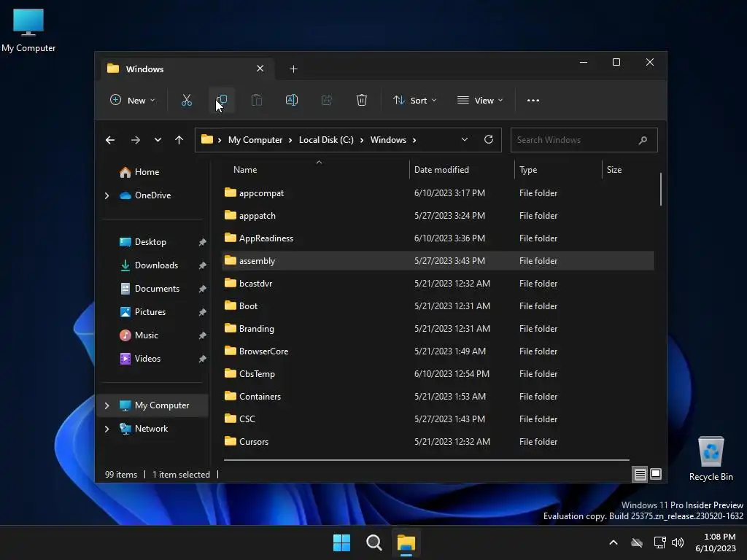Image resolution: width=747 pixels, height=560 pixels.
Task: Click the Paste clipboard icon
Action: click(x=256, y=101)
